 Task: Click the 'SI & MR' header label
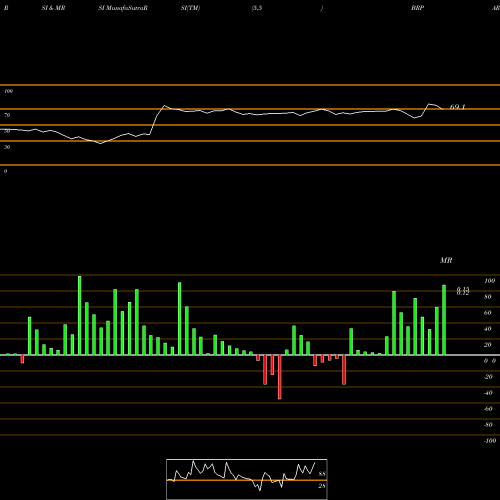click(53, 8)
